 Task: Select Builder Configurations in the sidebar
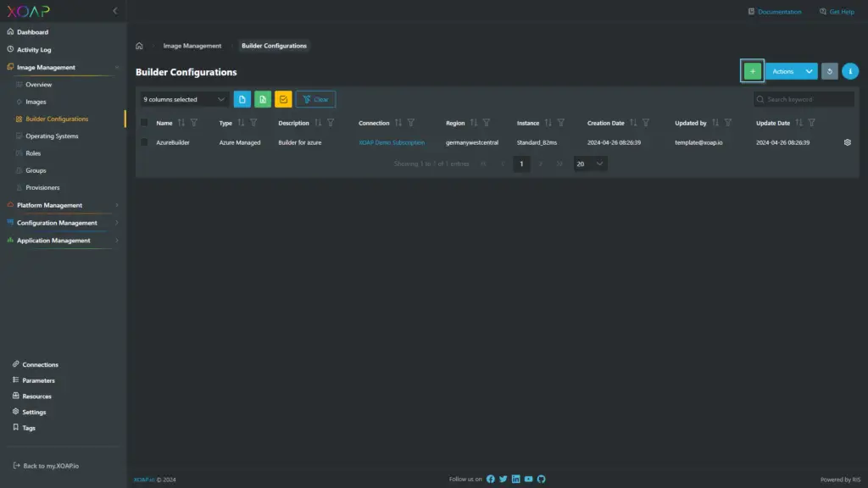coord(57,119)
